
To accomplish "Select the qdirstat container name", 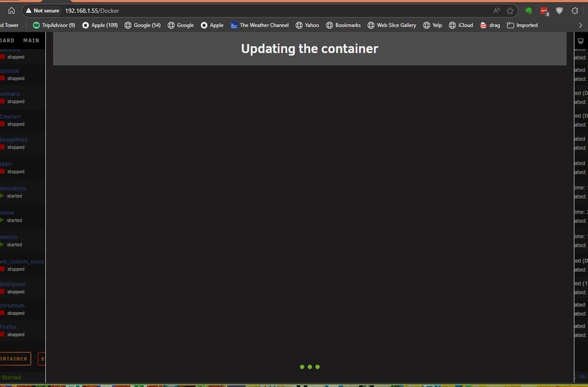I will coord(9,71).
